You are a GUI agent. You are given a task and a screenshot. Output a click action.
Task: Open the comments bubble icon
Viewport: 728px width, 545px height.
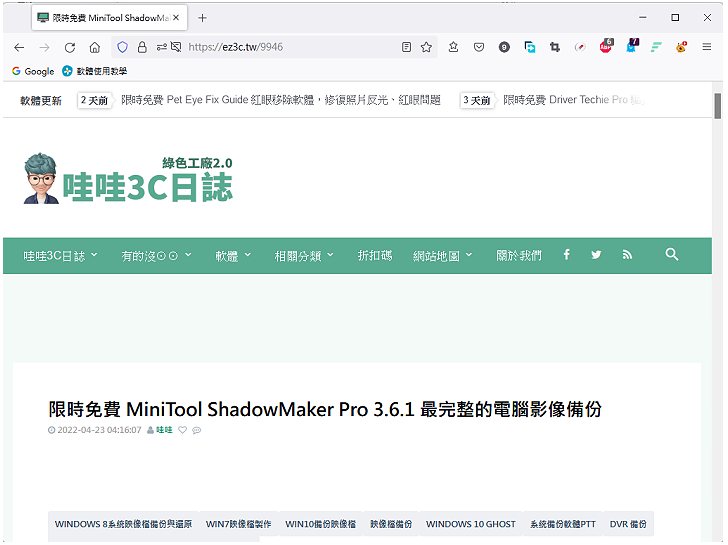coord(197,430)
